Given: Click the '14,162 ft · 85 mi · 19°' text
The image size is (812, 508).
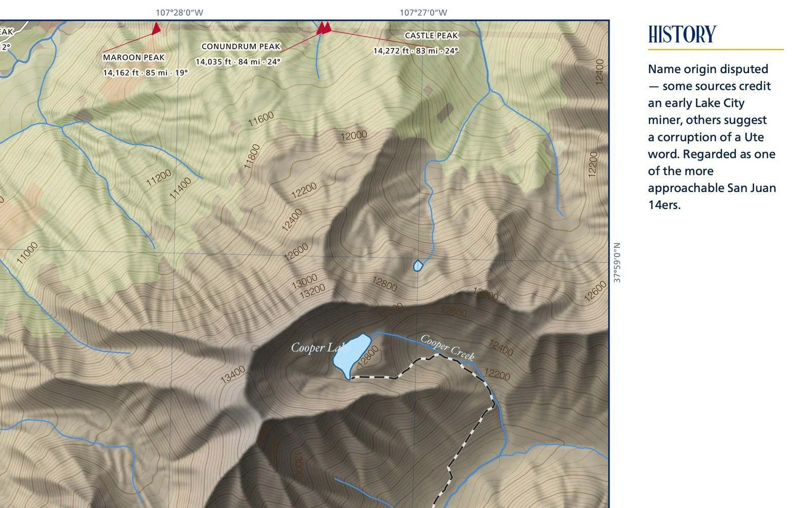Looking at the screenshot, I should [145, 73].
